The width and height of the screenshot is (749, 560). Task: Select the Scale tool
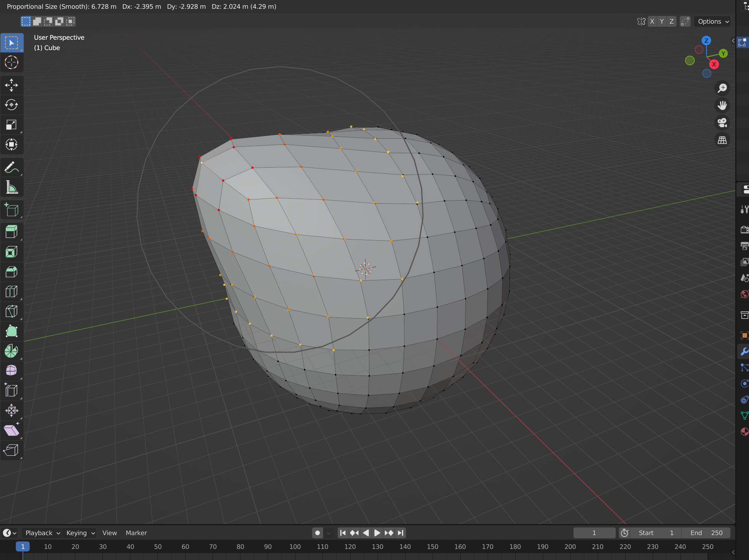click(11, 125)
